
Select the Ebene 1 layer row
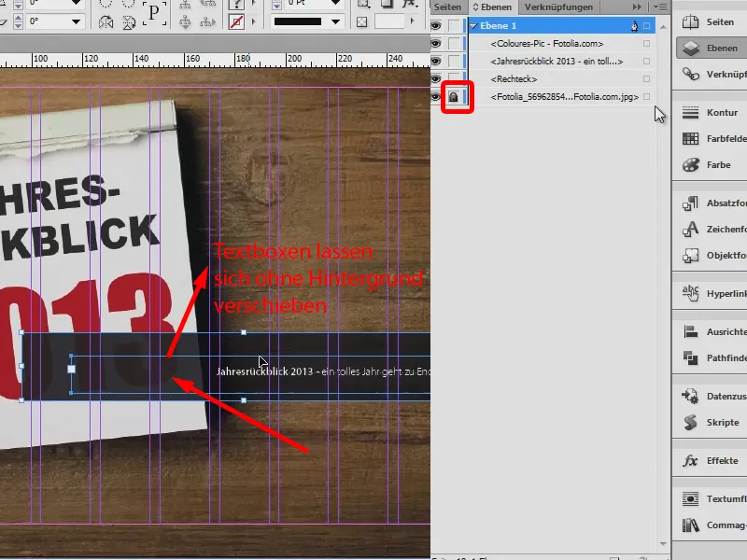click(562, 26)
